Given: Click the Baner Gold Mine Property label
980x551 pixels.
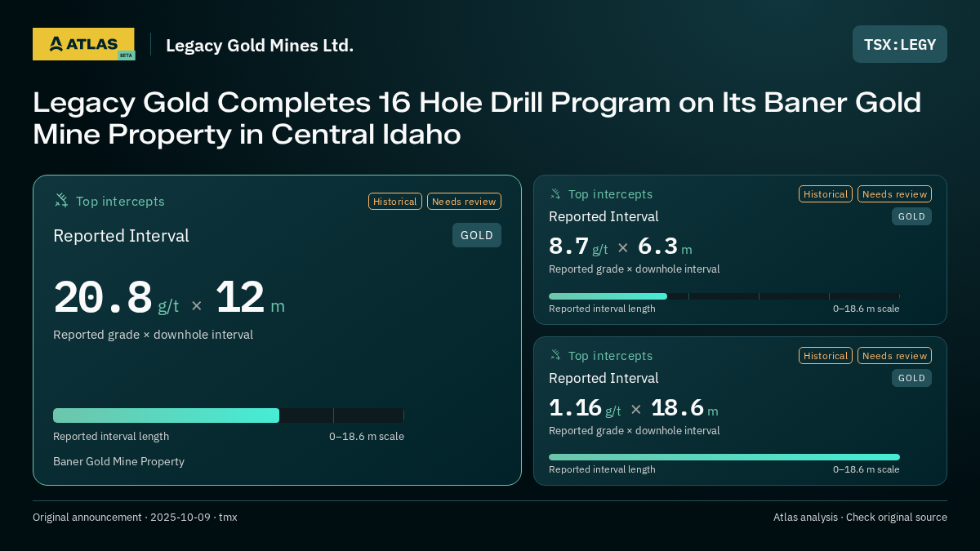Looking at the screenshot, I should [118, 461].
